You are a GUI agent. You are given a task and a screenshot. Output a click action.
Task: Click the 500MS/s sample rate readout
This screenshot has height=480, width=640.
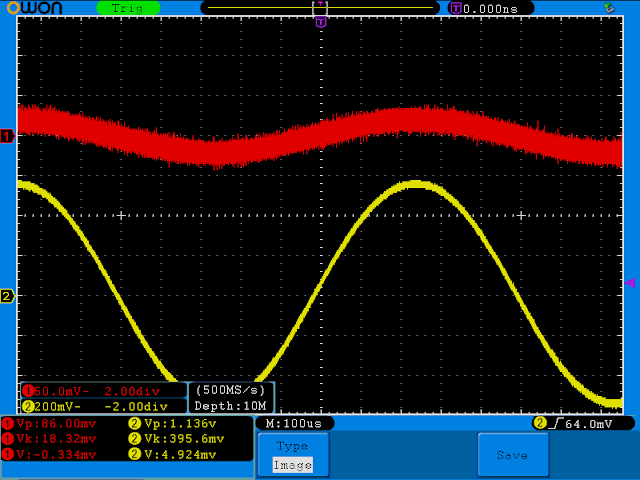(230, 390)
